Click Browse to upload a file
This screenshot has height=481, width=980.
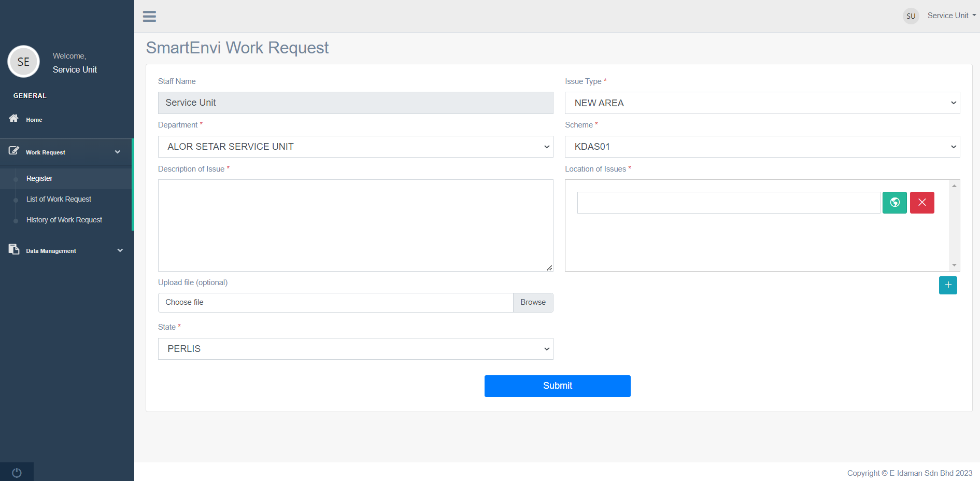point(533,303)
